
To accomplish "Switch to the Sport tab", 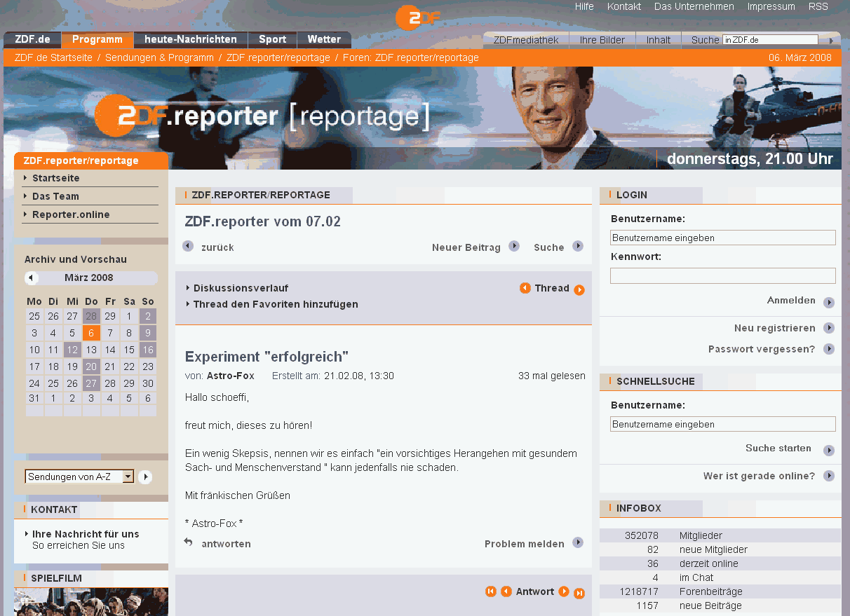I will 272,39.
